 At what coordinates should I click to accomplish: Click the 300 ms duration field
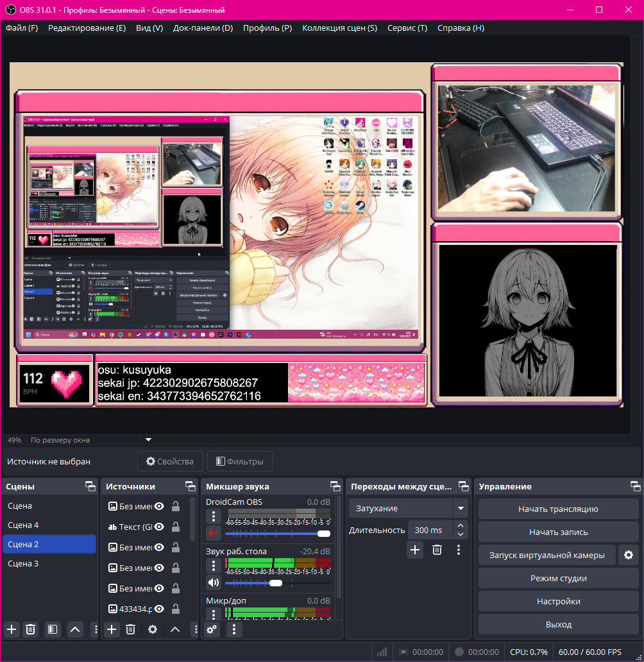[x=431, y=530]
